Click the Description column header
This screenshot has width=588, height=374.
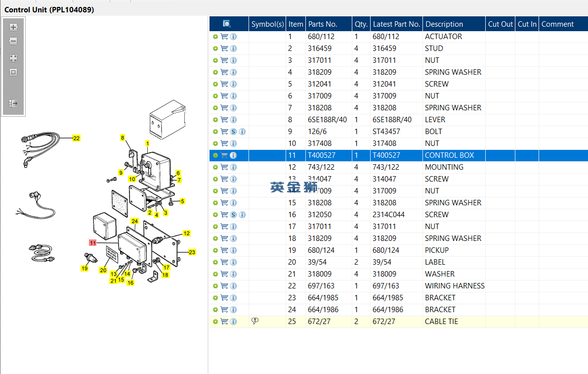pos(444,24)
